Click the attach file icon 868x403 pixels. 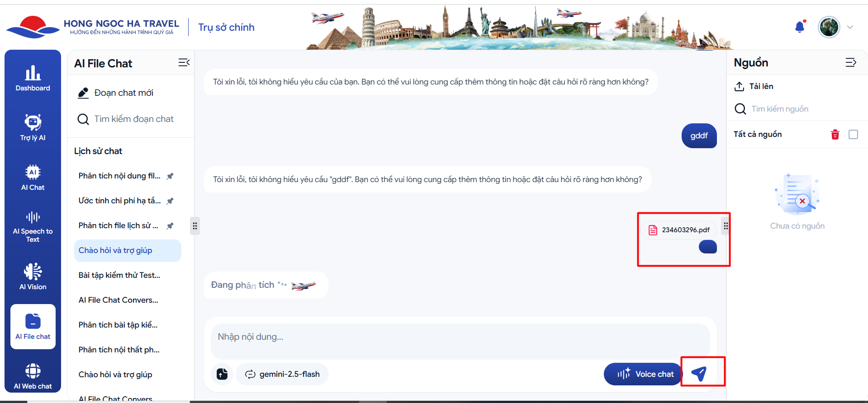click(222, 374)
